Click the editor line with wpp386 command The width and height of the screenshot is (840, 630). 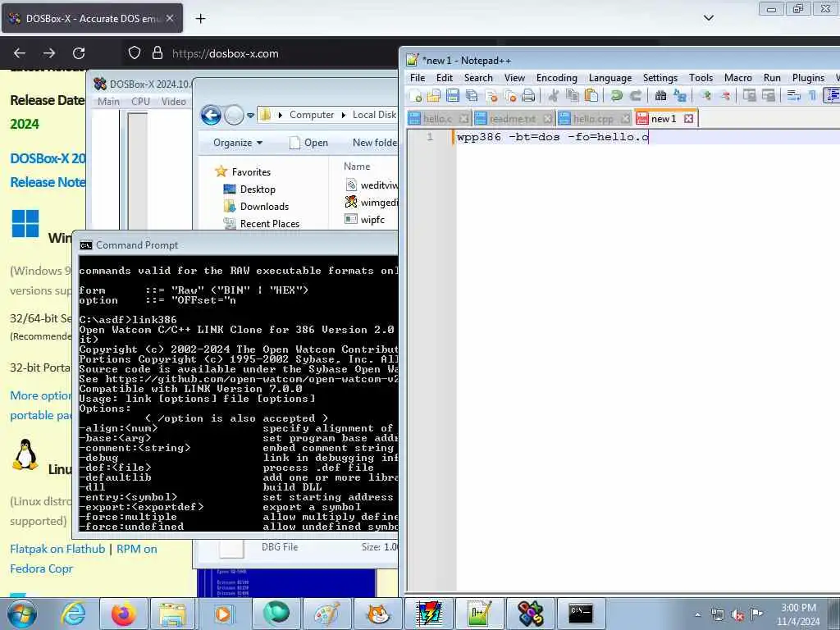(647, 137)
